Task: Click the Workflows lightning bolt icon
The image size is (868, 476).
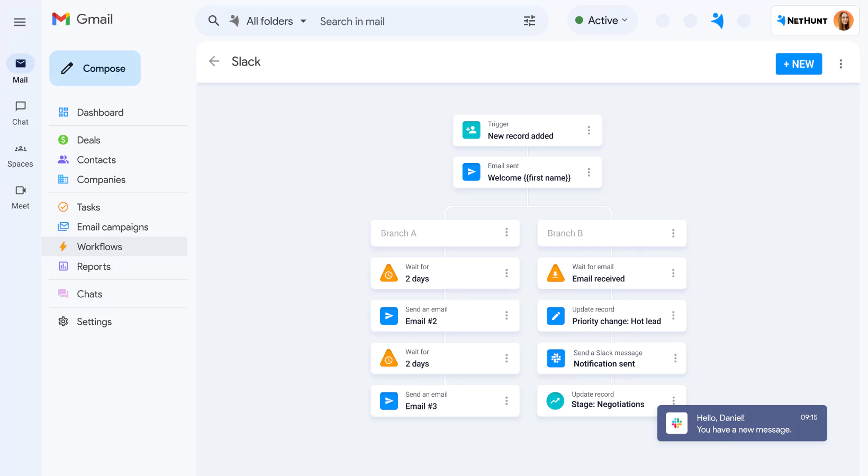Action: click(63, 246)
